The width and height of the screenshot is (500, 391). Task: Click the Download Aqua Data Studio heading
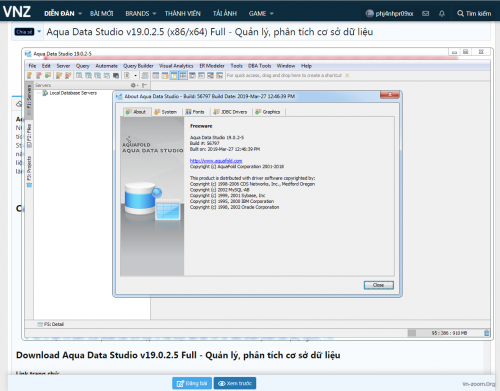(178, 355)
